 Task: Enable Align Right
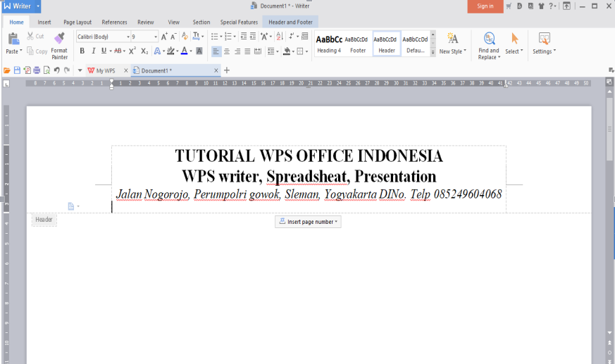pyautogui.click(x=237, y=51)
